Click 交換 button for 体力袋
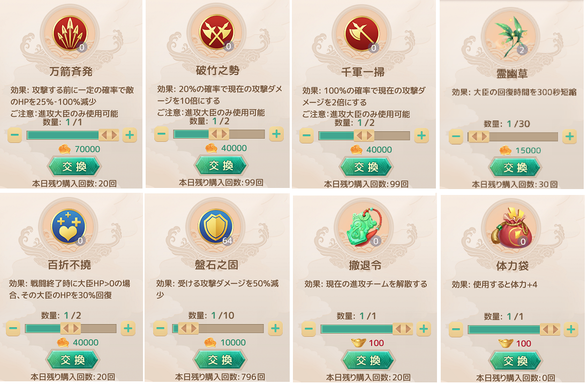 [x=515, y=361]
